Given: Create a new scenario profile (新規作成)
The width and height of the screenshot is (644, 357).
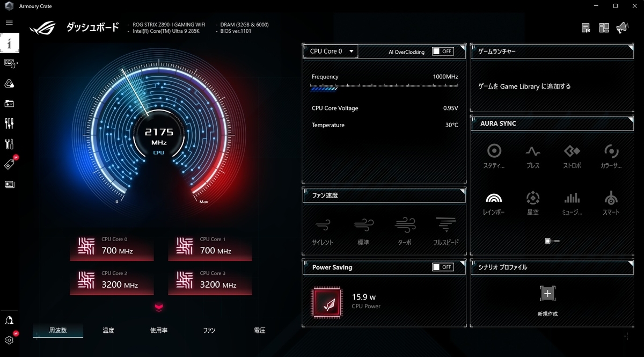Looking at the screenshot, I should (x=547, y=301).
